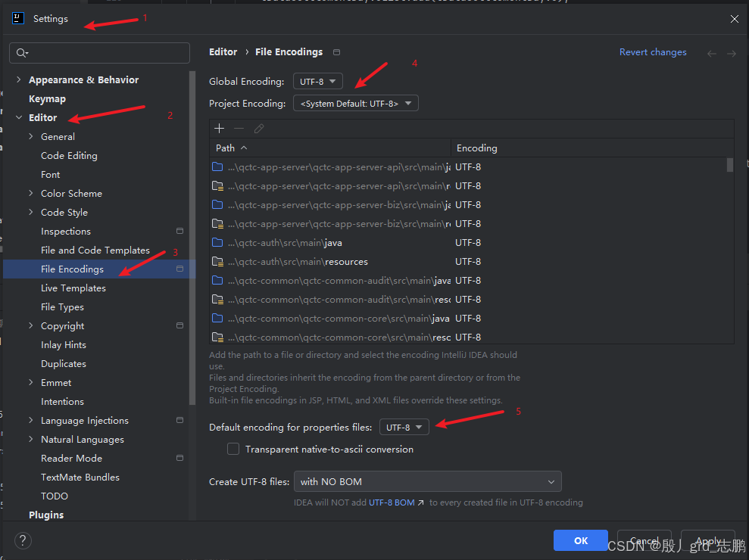Click the project-level icon on the File Encodings row
Image resolution: width=749 pixels, height=560 pixels.
click(180, 269)
